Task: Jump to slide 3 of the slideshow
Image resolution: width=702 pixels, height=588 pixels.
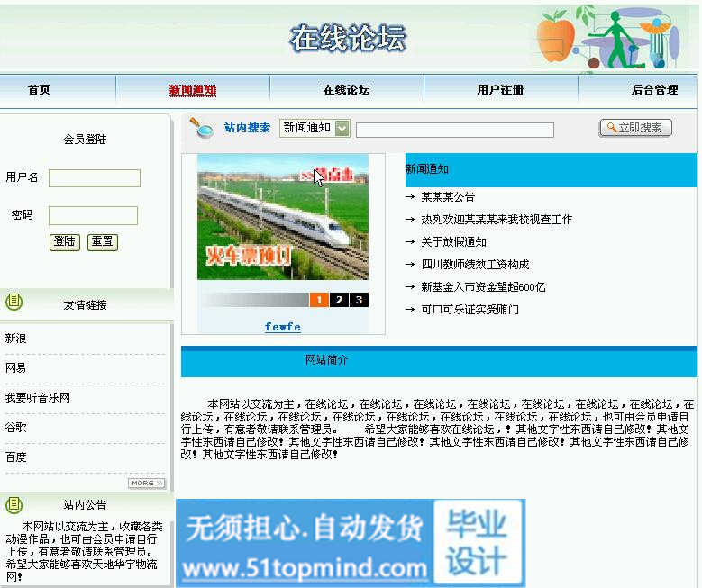Action: [359, 300]
